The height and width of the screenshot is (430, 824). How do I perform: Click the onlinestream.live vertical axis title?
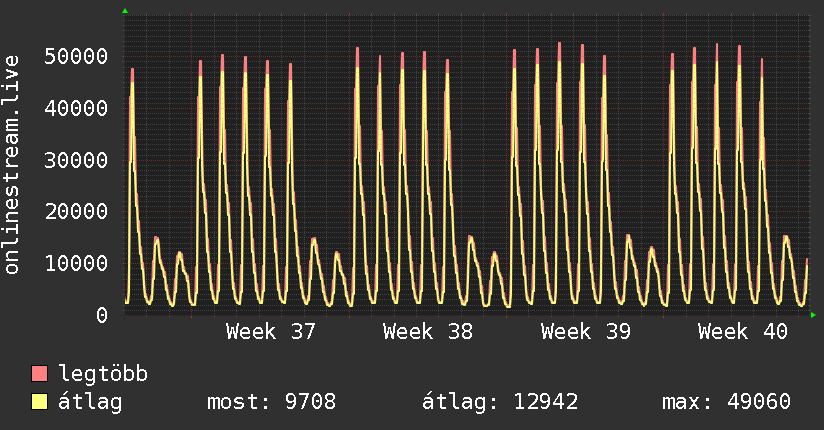(12, 165)
